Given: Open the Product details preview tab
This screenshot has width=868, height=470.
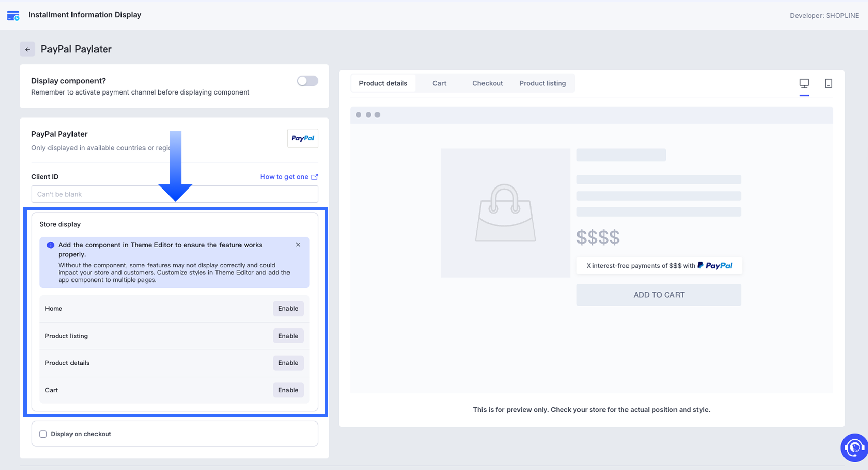Looking at the screenshot, I should point(383,83).
